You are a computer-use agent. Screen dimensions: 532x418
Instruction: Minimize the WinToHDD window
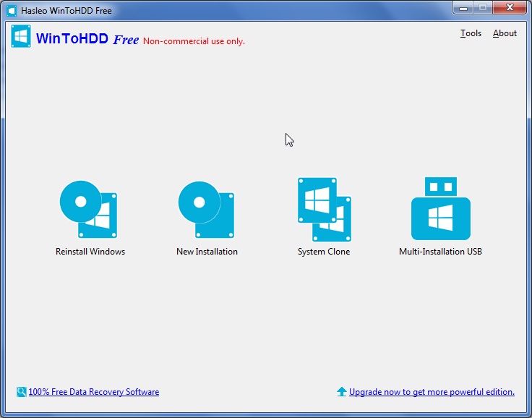463,7
